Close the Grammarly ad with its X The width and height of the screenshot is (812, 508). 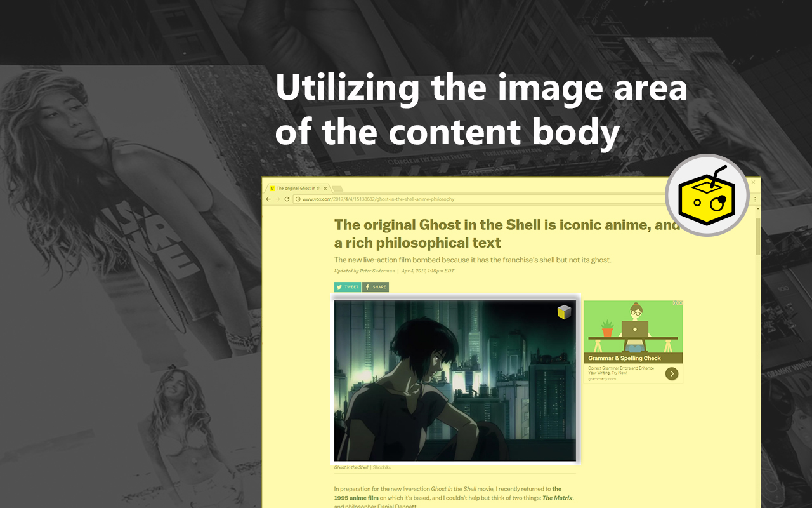tap(681, 303)
